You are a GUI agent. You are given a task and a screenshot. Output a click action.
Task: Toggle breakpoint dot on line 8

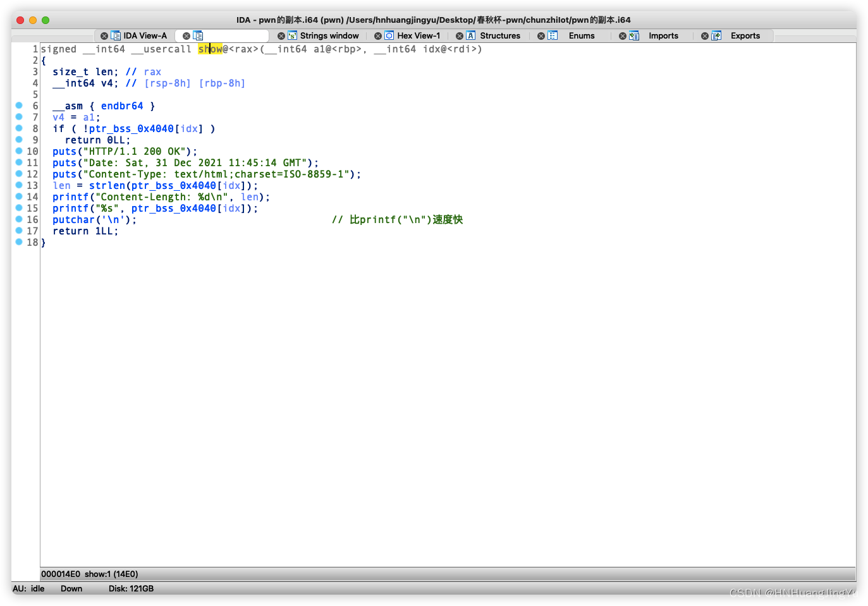(x=19, y=128)
